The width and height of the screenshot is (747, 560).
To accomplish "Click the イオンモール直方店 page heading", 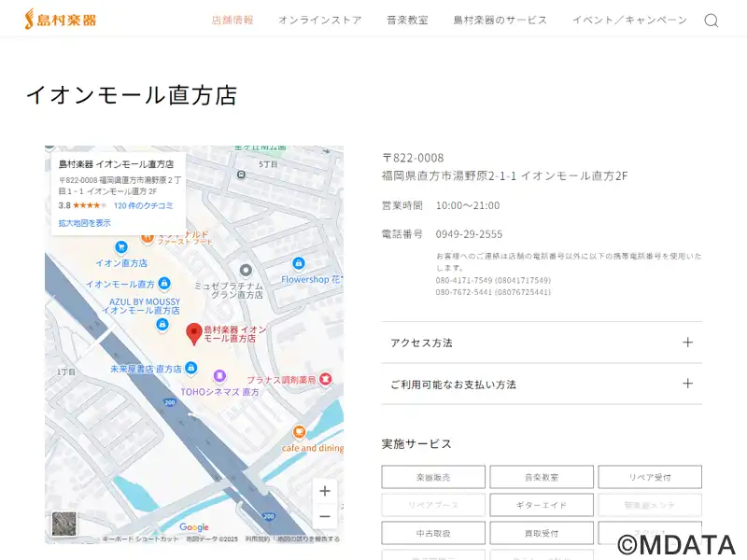I will click(132, 95).
